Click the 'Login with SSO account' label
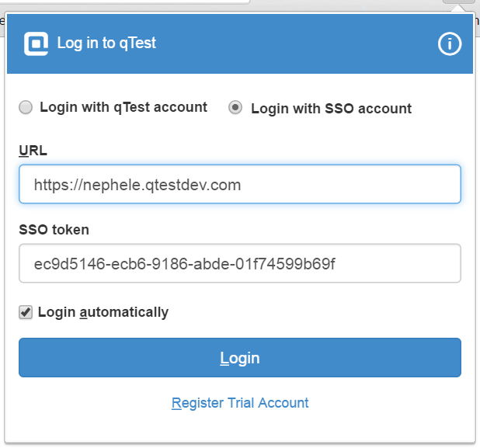Image resolution: width=480 pixels, height=448 pixels. pyautogui.click(x=331, y=109)
